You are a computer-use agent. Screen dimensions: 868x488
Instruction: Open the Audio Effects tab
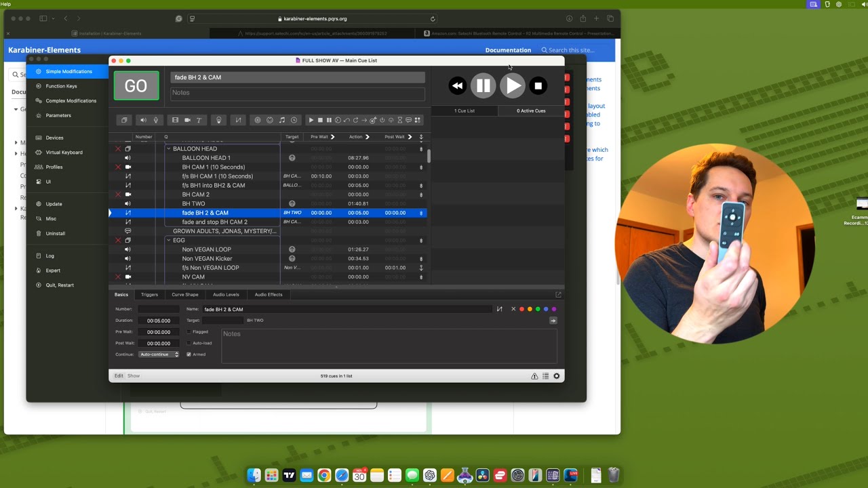click(x=269, y=294)
